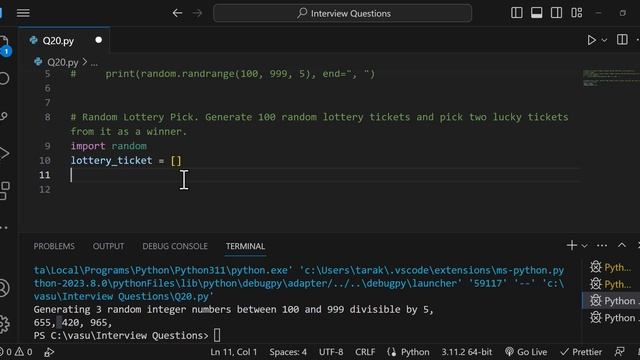640x360 pixels.
Task: Select the first Python debug terminal entry
Action: [x=611, y=267]
